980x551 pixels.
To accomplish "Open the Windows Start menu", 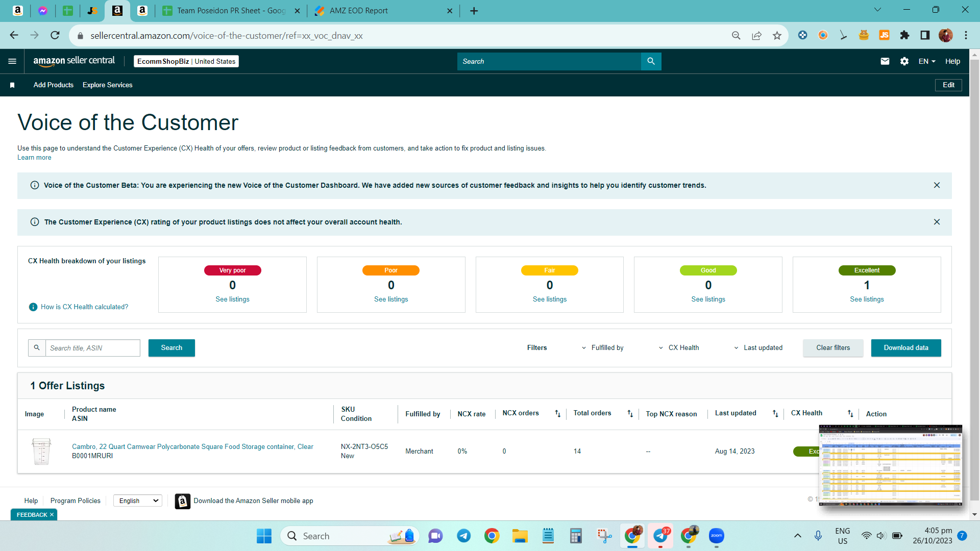I will click(x=264, y=536).
